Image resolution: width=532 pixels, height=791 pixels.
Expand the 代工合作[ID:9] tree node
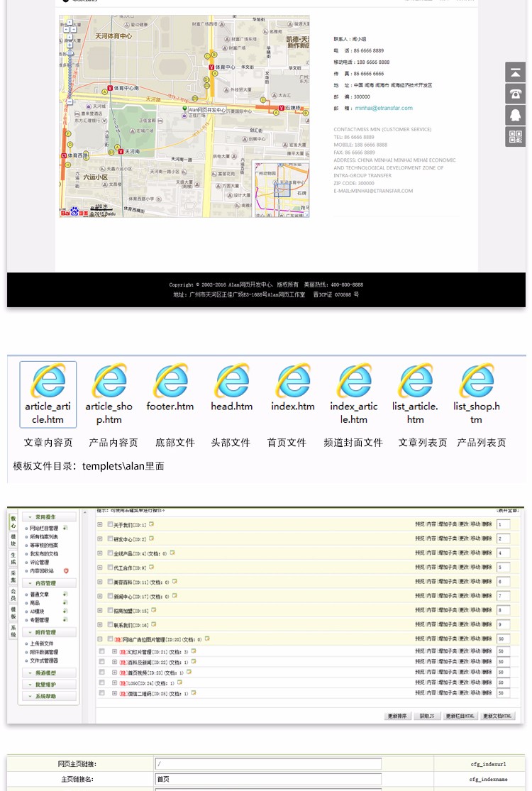[100, 568]
